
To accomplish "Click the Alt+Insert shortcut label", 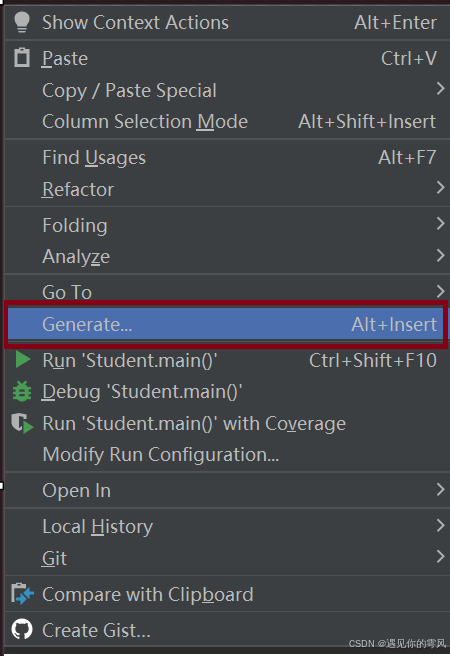I will [x=394, y=324].
